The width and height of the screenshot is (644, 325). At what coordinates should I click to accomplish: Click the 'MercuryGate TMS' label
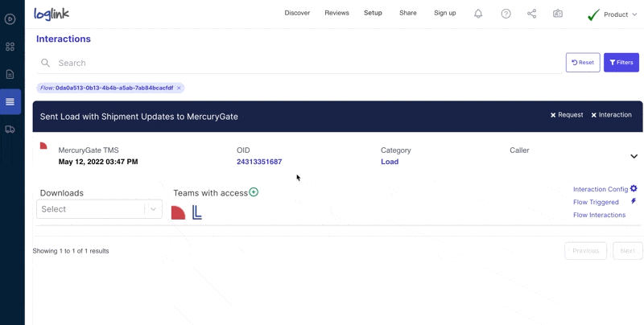89,150
